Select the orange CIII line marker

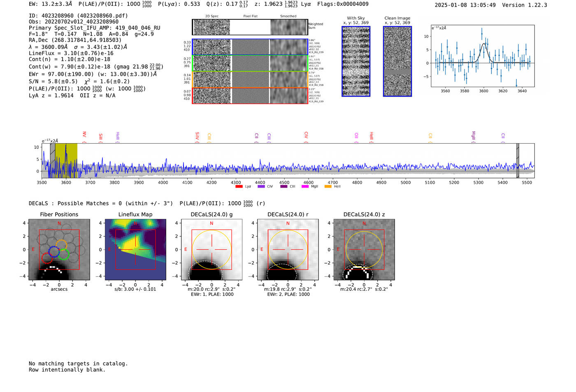click(209, 138)
